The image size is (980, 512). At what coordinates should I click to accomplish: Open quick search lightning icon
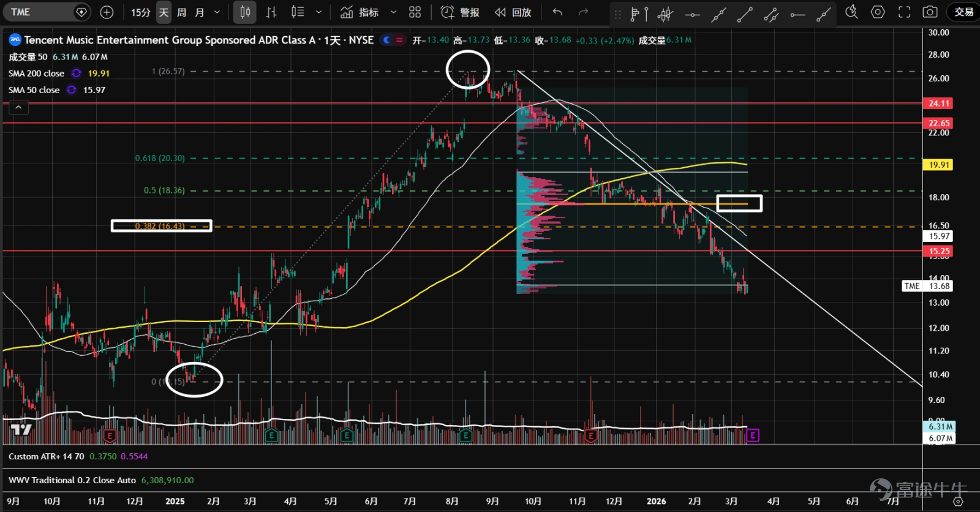pos(851,12)
